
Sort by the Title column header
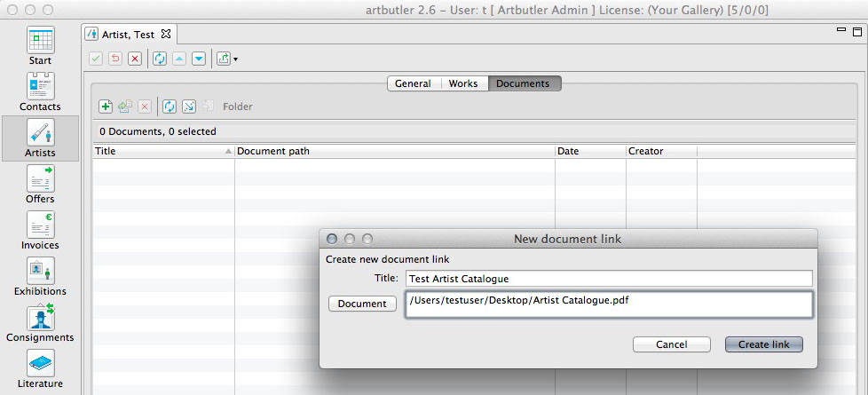click(x=163, y=151)
